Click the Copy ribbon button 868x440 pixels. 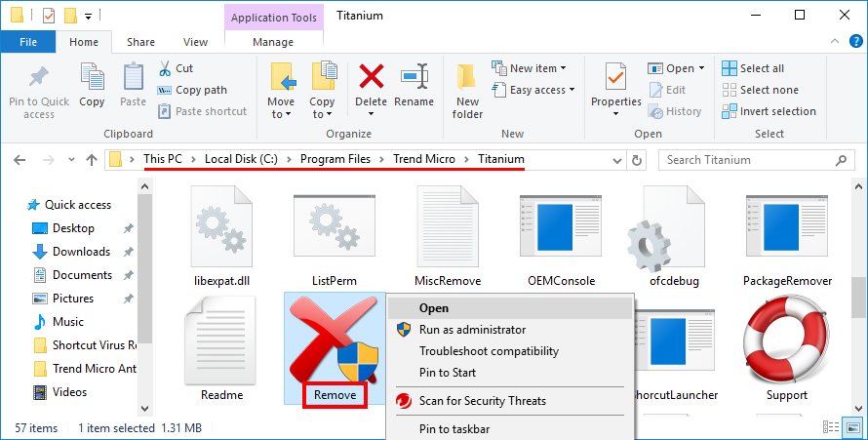[x=92, y=85]
